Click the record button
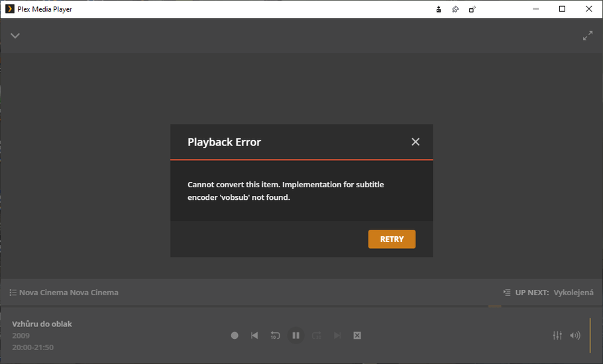 click(235, 336)
